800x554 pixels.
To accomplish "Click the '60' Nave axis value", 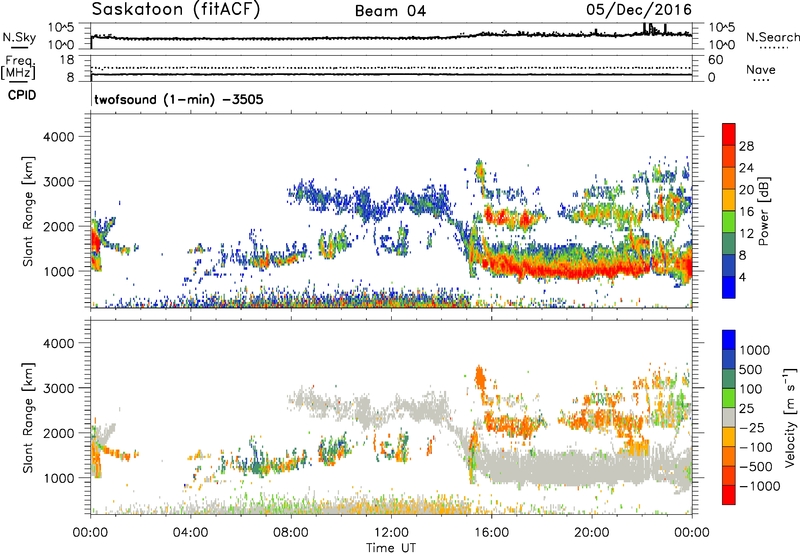I will pyautogui.click(x=715, y=60).
